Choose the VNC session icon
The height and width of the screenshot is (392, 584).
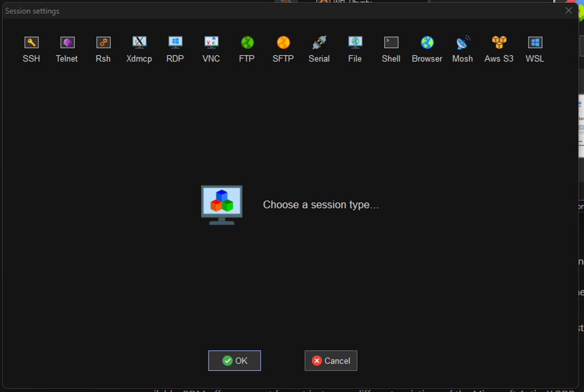click(x=211, y=43)
